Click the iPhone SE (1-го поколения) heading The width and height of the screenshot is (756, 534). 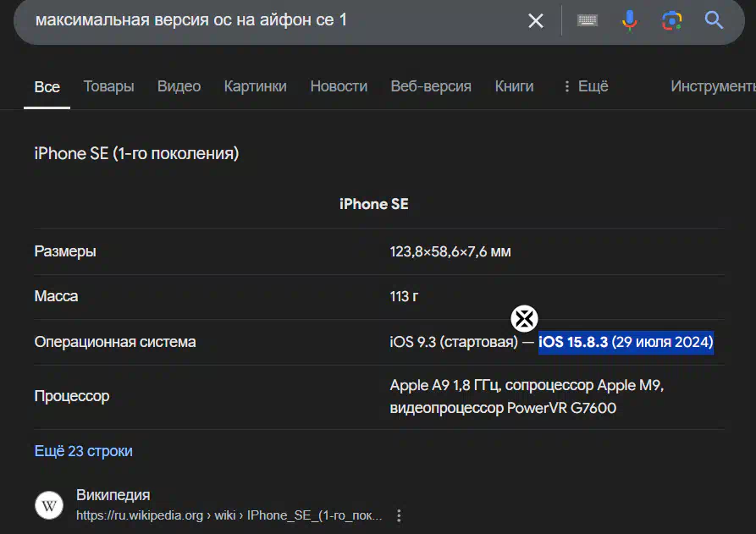[136, 154]
